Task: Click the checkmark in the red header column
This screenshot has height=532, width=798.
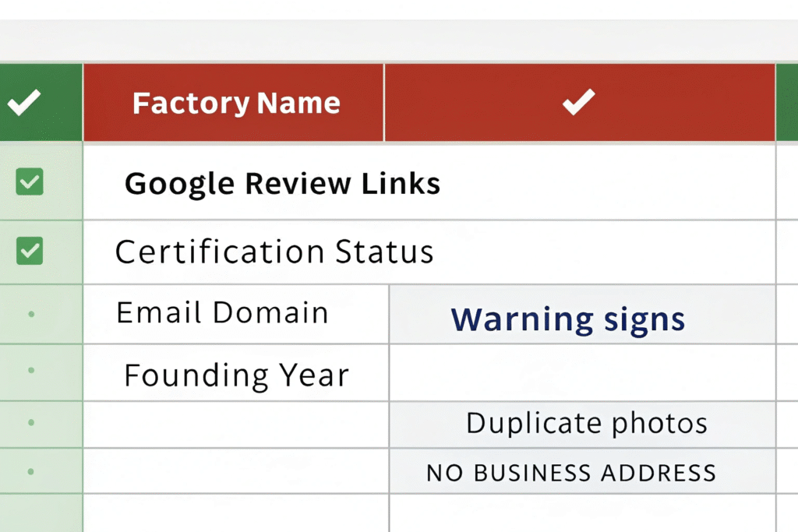Action: click(x=579, y=102)
